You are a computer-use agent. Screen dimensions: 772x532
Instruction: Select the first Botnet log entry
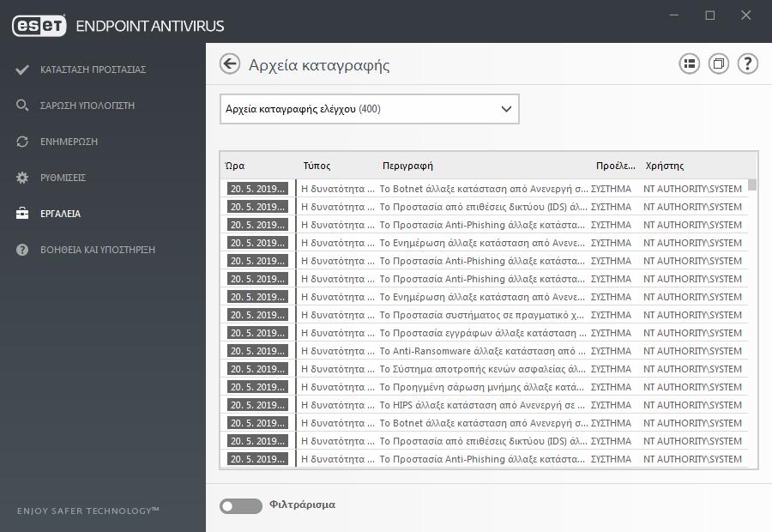click(x=485, y=189)
